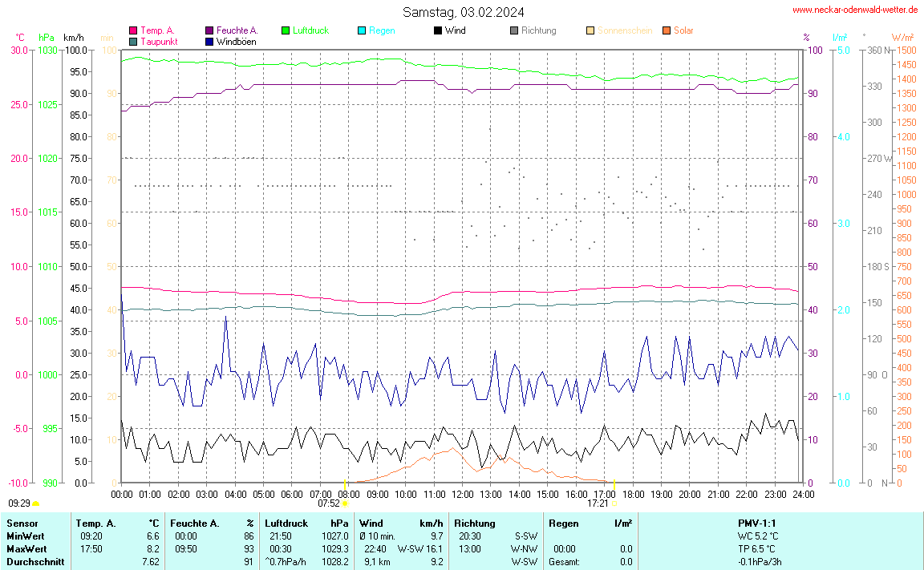Click the orange Solar legend square
This screenshot has width=924, height=570.
coord(666,30)
